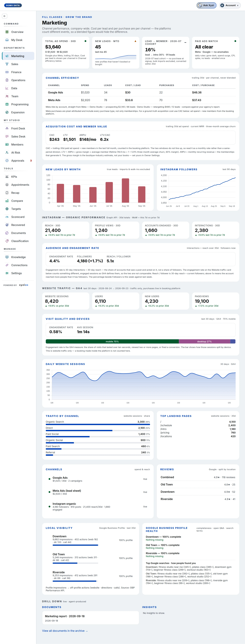Click the Google Ads row in Channel Efficiency

coord(140,93)
